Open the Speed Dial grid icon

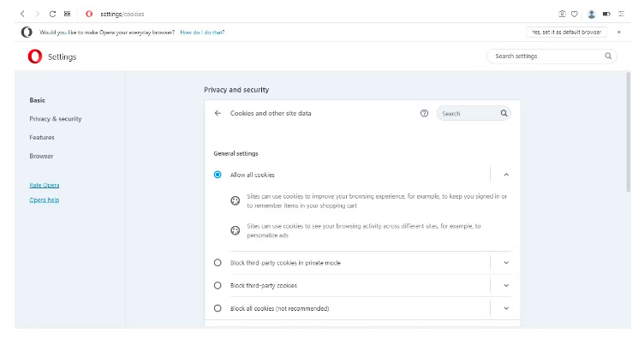(x=68, y=14)
